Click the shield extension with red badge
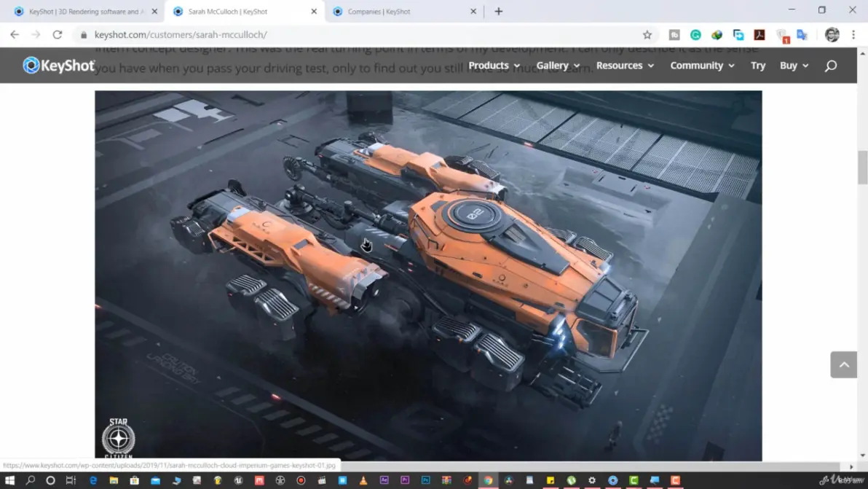The image size is (868, 489). tap(781, 36)
